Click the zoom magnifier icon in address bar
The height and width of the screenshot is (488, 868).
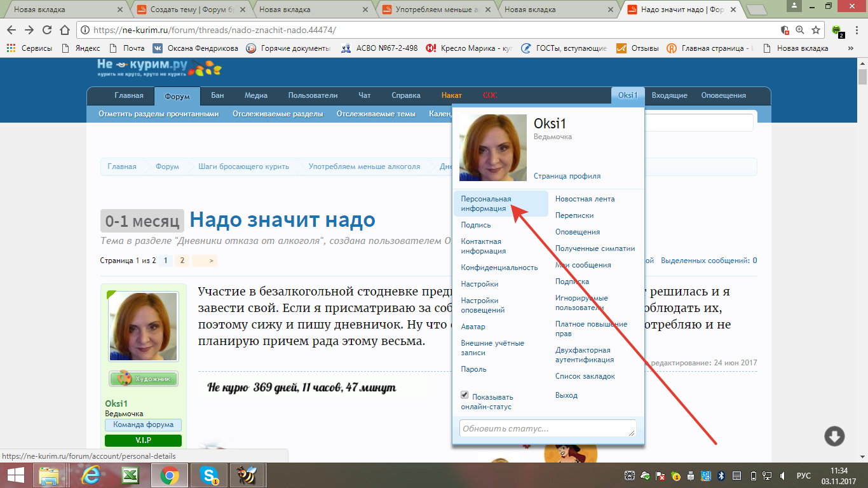pyautogui.click(x=801, y=30)
